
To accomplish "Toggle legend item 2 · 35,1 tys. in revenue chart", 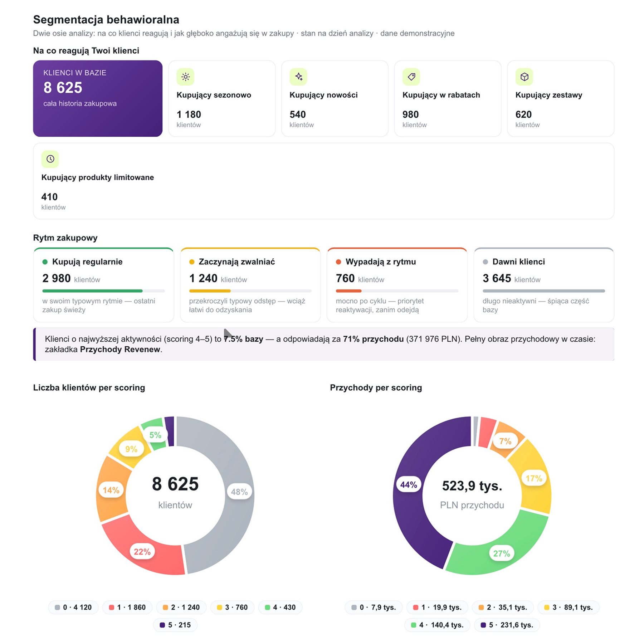I will click(503, 607).
